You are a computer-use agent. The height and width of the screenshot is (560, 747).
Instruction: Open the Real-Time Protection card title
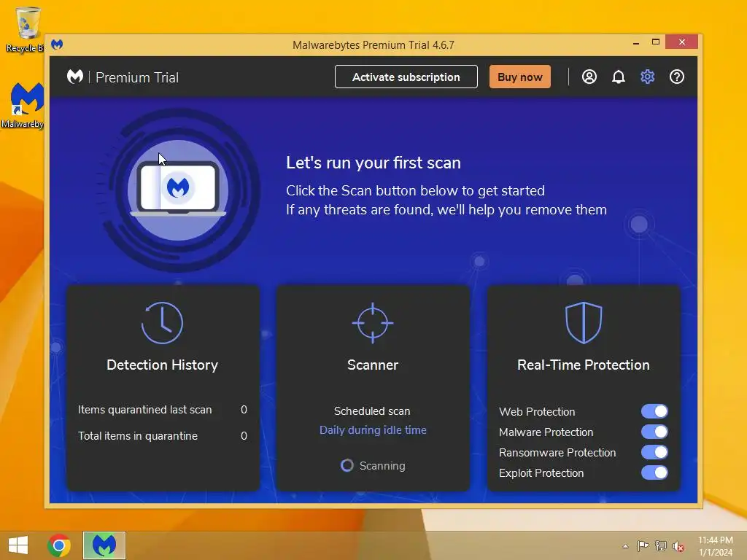pos(583,365)
